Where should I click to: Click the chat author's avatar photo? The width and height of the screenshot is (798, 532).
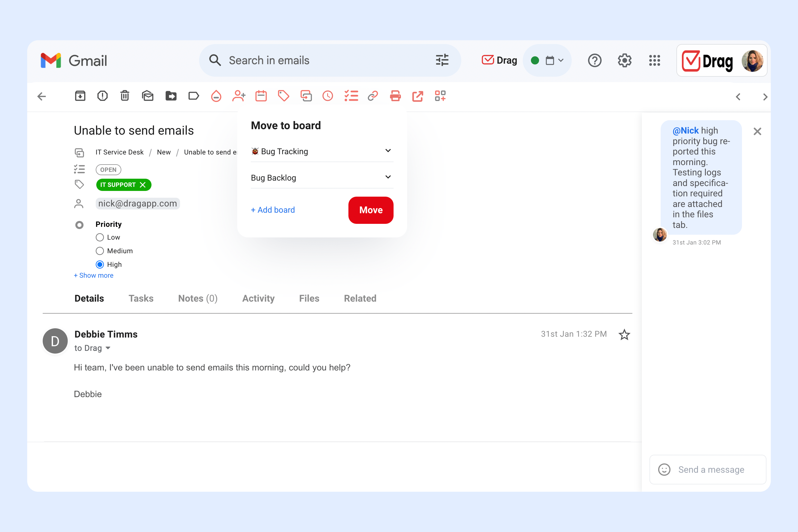(660, 234)
